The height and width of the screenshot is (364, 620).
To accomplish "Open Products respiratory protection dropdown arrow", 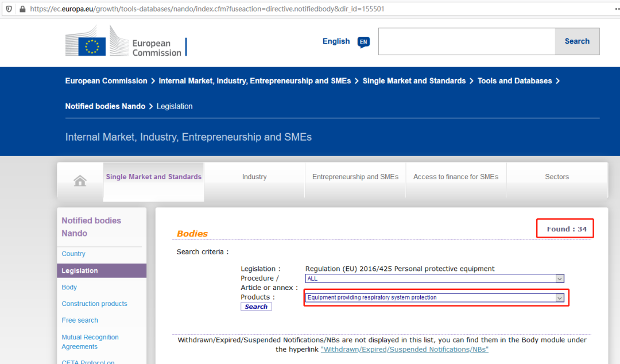I will pyautogui.click(x=560, y=297).
